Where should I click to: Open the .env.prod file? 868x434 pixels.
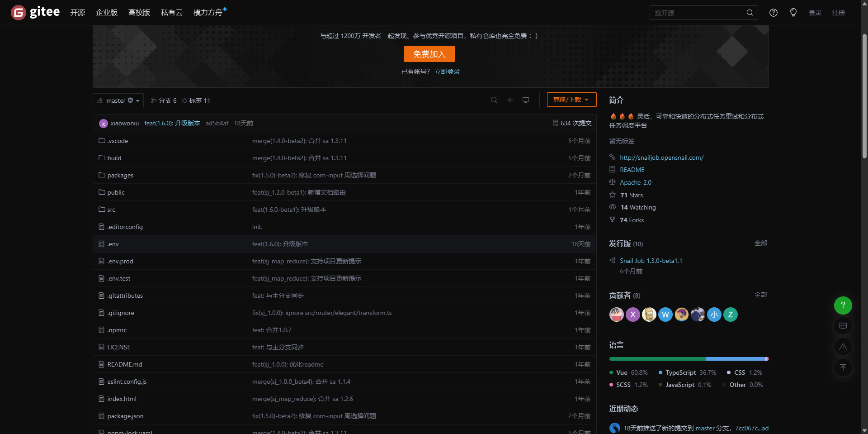tap(120, 261)
